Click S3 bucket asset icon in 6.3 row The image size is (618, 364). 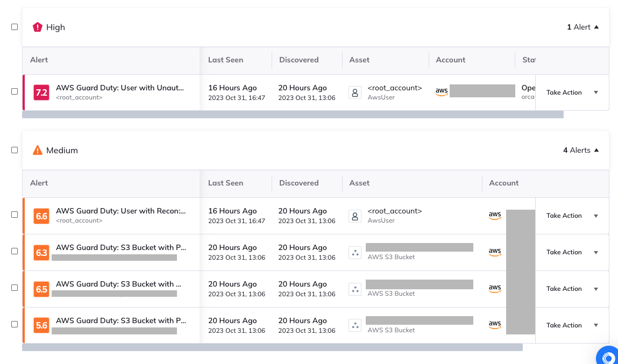[355, 252]
